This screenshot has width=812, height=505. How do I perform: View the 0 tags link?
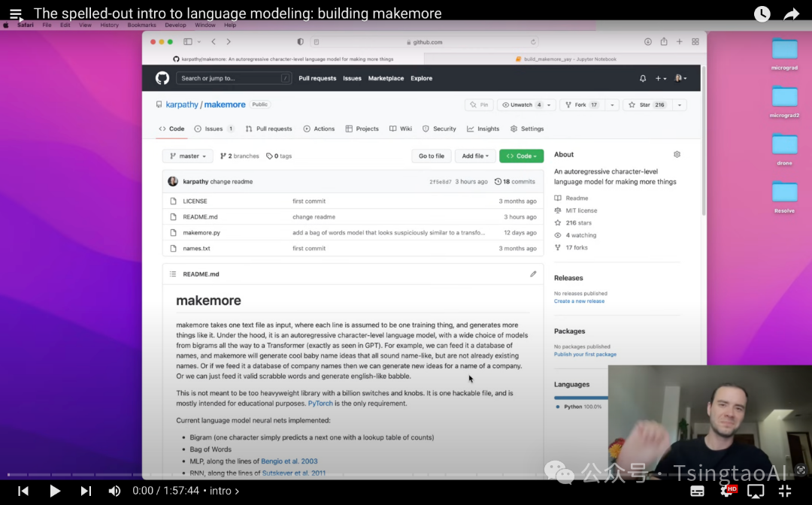(x=279, y=156)
